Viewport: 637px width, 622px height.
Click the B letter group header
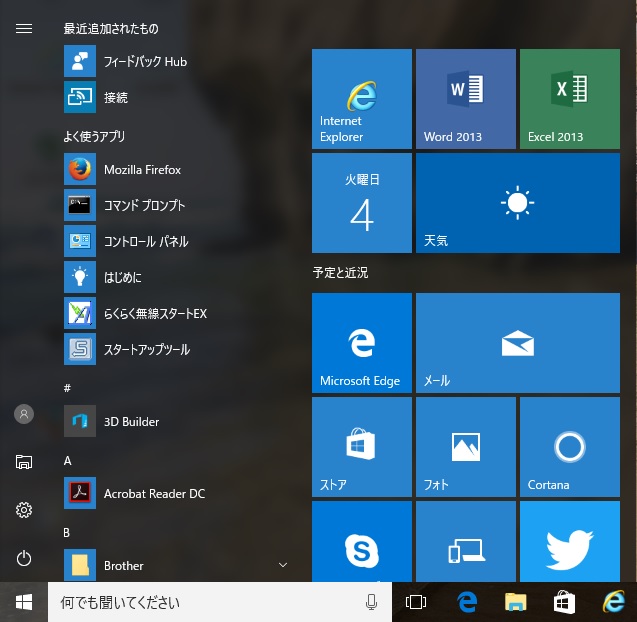coord(67,533)
